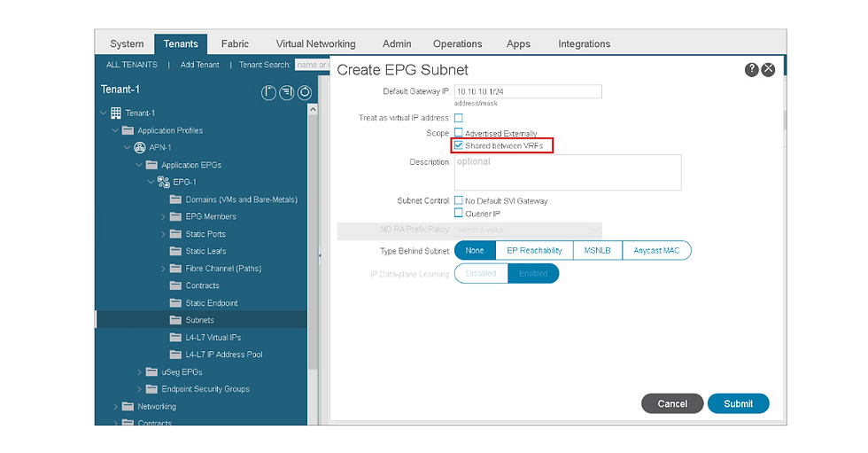The width and height of the screenshot is (868, 453).
Task: Click the first Tenant-1 toolbar circular icon
Action: (x=268, y=92)
